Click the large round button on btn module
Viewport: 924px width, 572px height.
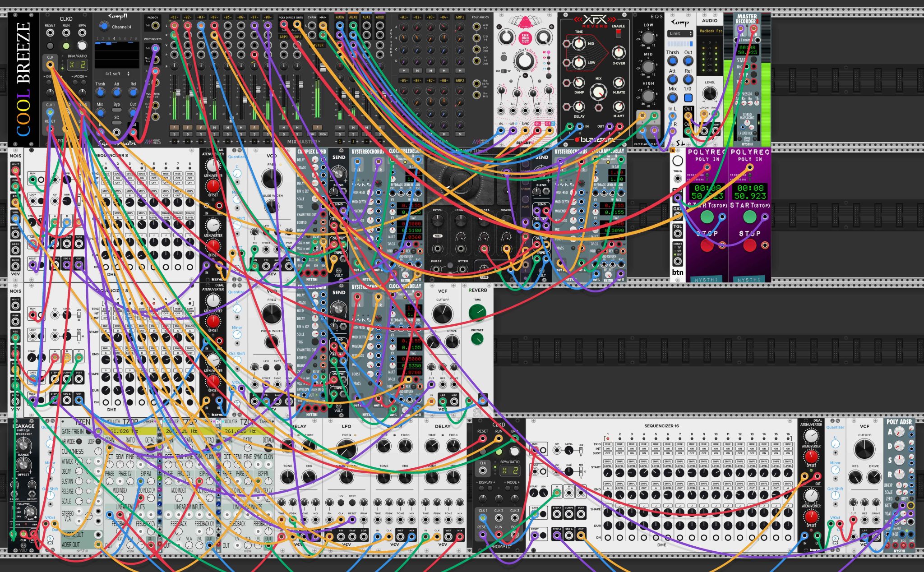click(678, 161)
